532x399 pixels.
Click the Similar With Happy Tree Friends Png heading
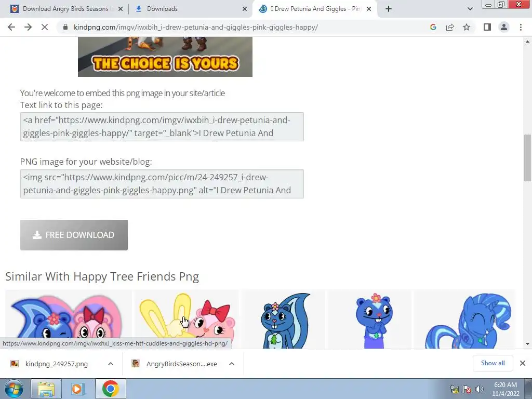102,276
